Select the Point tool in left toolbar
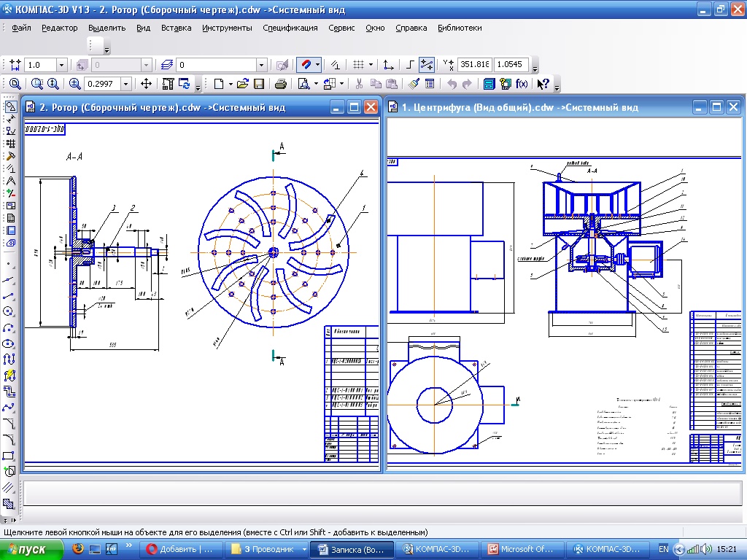Image resolution: width=747 pixels, height=560 pixels. tap(9, 263)
